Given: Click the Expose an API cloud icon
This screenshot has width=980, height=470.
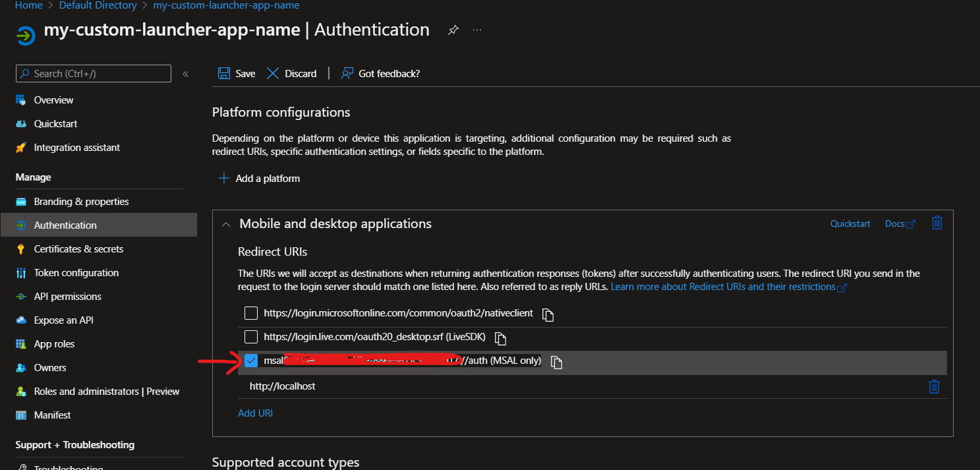Looking at the screenshot, I should tap(21, 320).
